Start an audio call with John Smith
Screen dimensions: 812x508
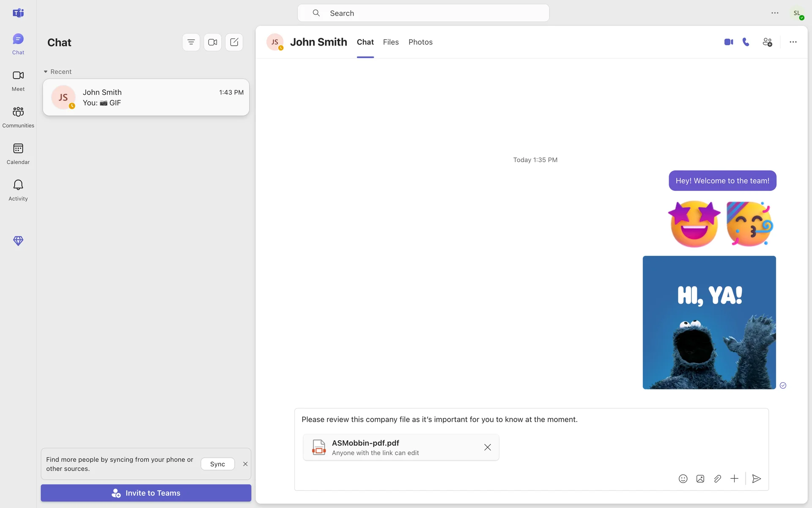click(x=746, y=42)
